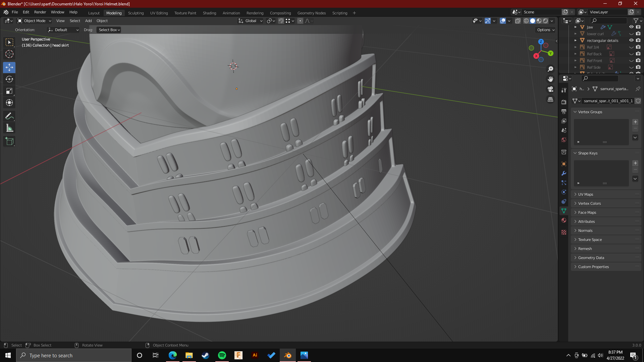
Task: Open the Object properties tab
Action: click(564, 164)
